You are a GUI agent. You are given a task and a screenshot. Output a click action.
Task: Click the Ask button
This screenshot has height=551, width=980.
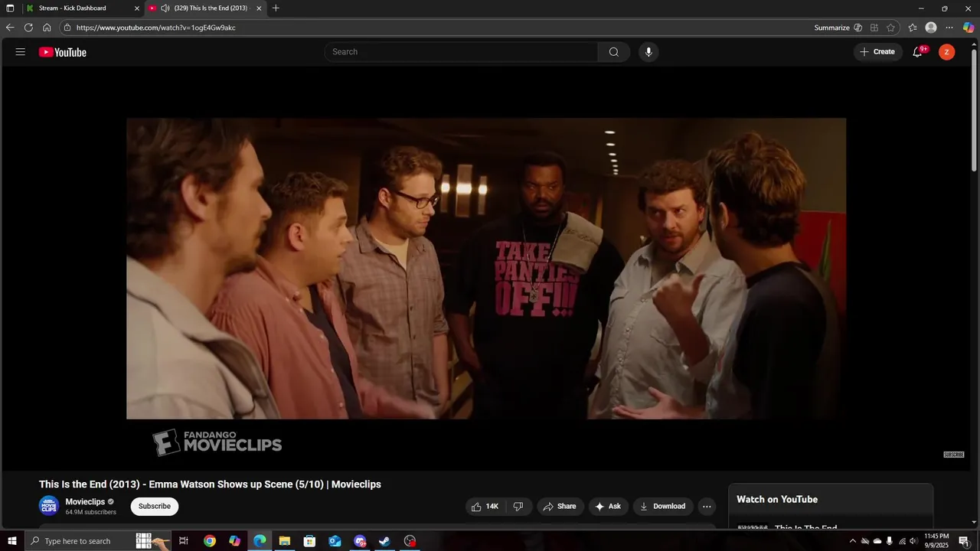609,506
